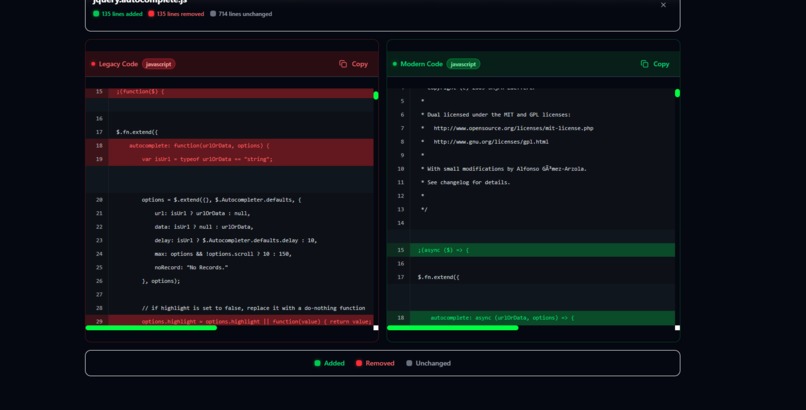Select line 6 'Dual licensed' in Modern Code
The height and width of the screenshot is (410, 806).
(530, 115)
